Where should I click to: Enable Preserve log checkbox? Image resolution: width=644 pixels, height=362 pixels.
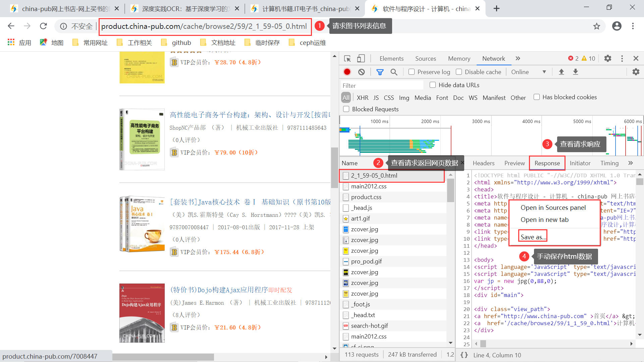[x=412, y=72]
